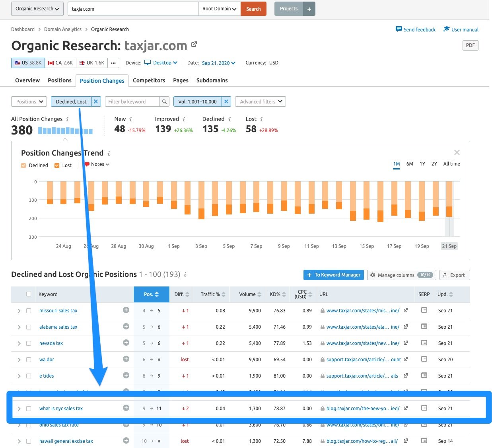The width and height of the screenshot is (492, 448).
Task: Click the User manual icon
Action: [446, 29]
